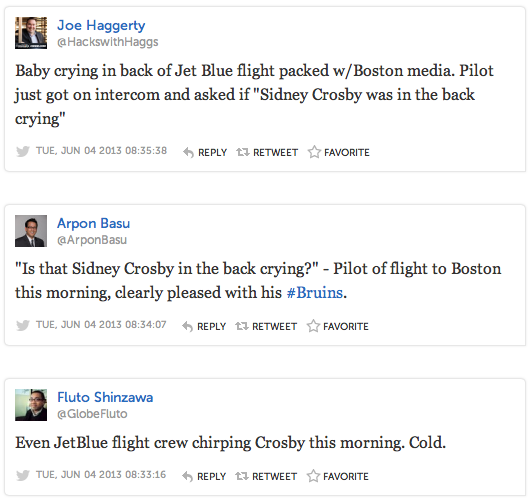
Task: Click the favorite star icon on Joe Haggerty's tweet
Action: coord(314,152)
